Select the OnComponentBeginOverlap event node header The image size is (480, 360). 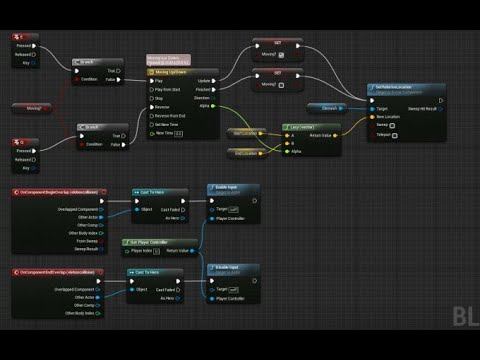(x=59, y=192)
